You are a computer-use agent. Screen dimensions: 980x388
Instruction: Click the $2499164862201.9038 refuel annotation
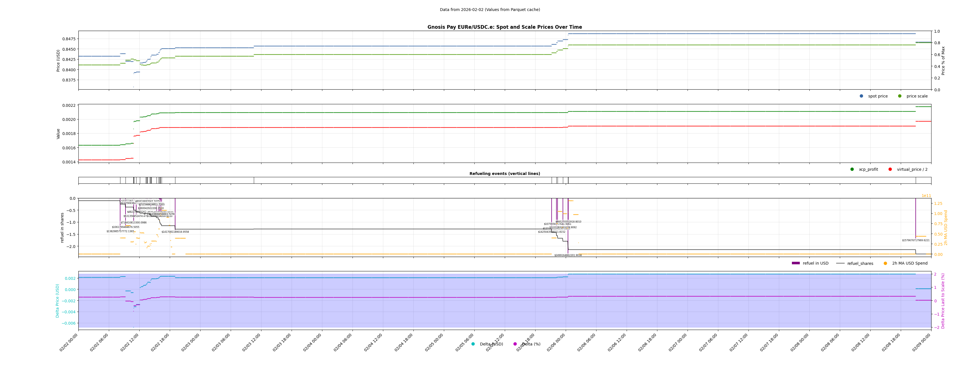tap(568, 255)
